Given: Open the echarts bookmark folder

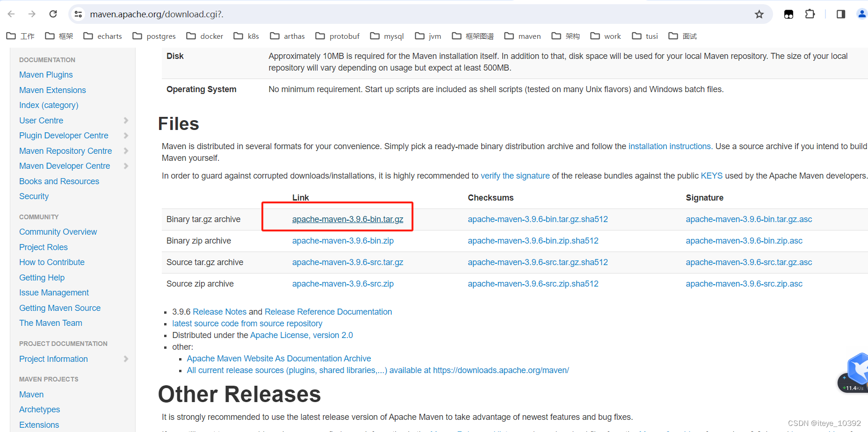Looking at the screenshot, I should (x=102, y=36).
